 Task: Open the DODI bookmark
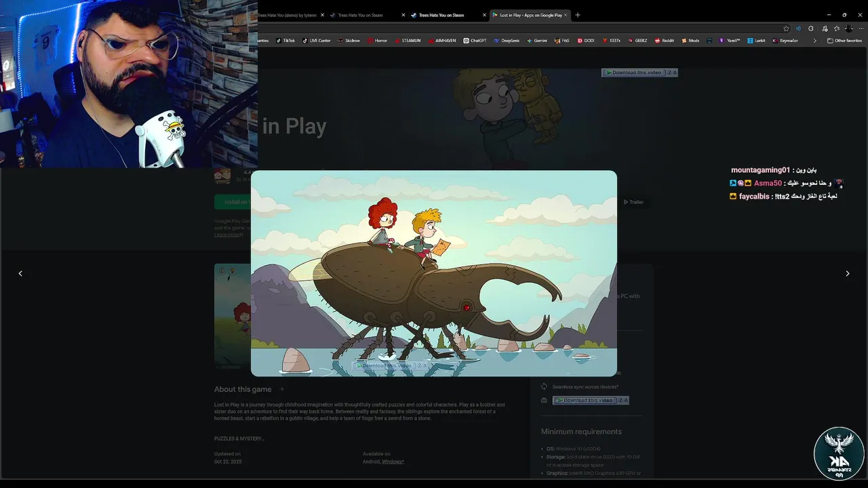pyautogui.click(x=585, y=41)
